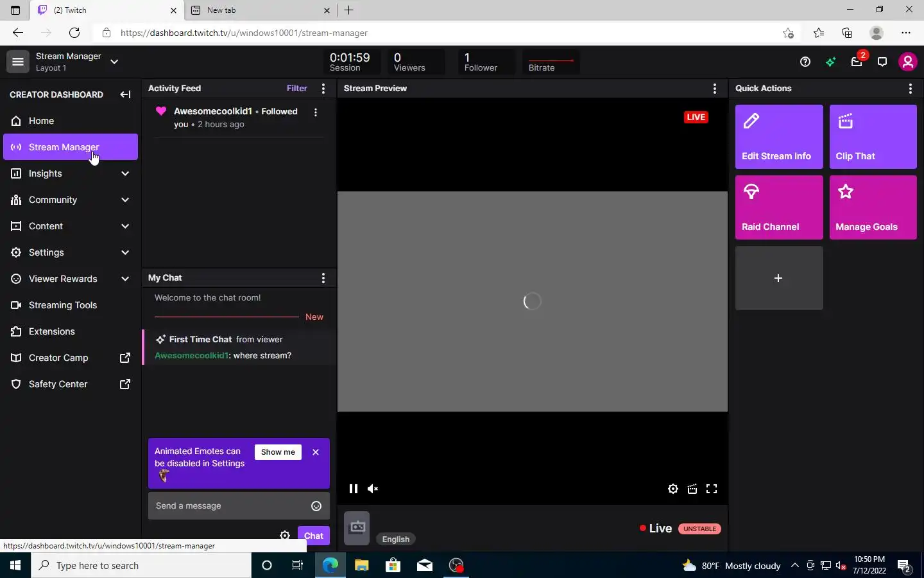The image size is (924, 578).
Task: Click the purple Chat send button
Action: pyautogui.click(x=314, y=536)
